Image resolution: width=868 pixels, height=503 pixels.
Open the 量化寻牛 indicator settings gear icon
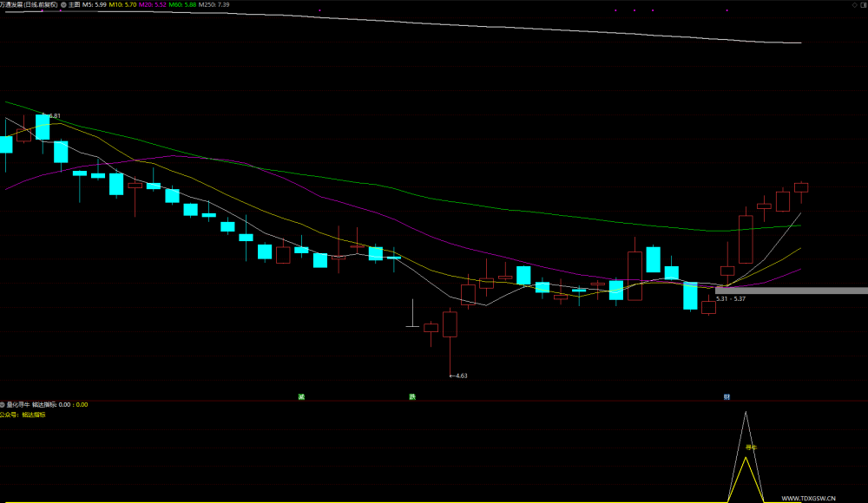tap(3, 404)
